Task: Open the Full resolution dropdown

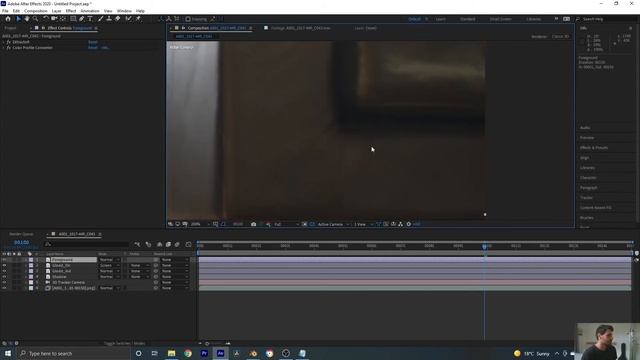Action: 286,224
